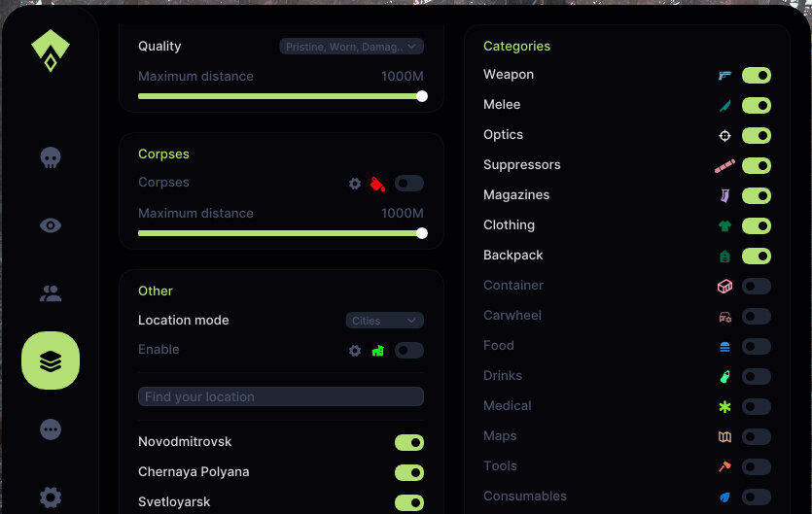Open the skull sidebar tab
This screenshot has height=514, width=812.
51,157
